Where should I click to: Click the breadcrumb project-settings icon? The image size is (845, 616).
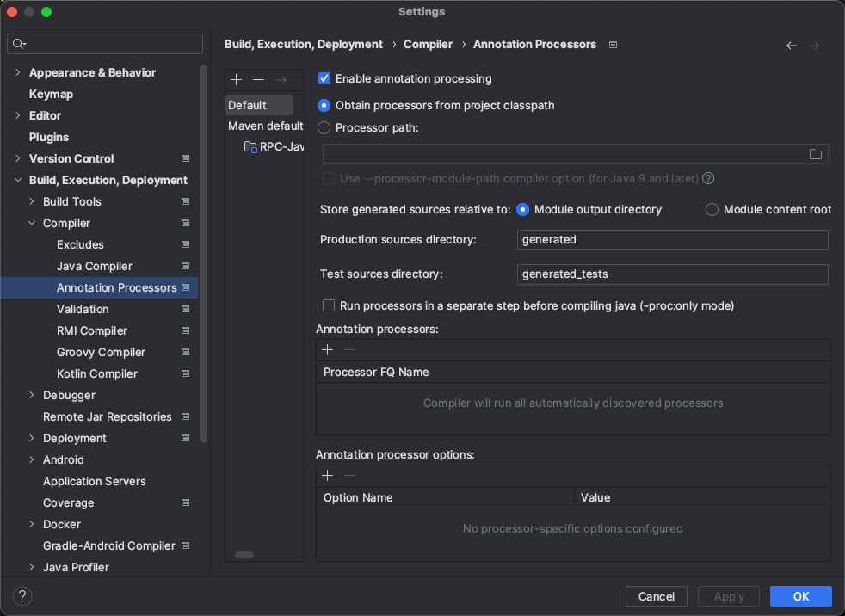coord(613,45)
